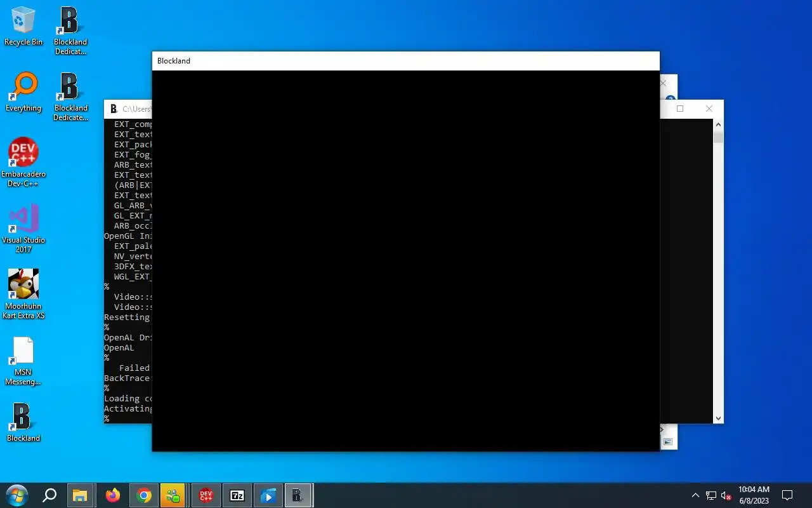Screen dimensions: 812x508
Task: Switch to the Dev-C++ taskbar button
Action: 206,495
